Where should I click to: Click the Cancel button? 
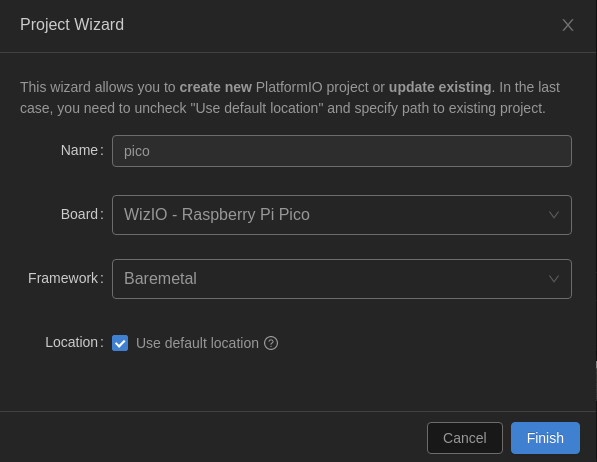click(x=465, y=438)
